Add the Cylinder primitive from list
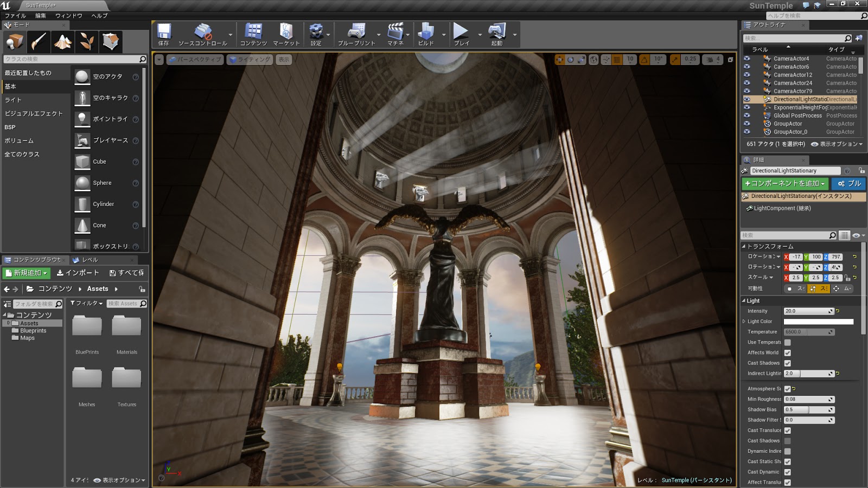Viewport: 868px width, 488px height. tap(107, 204)
